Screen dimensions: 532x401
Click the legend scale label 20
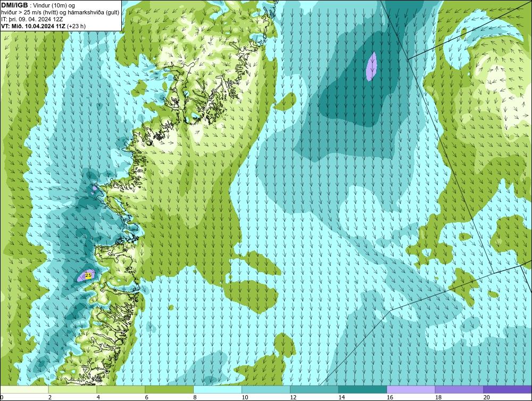(x=487, y=397)
